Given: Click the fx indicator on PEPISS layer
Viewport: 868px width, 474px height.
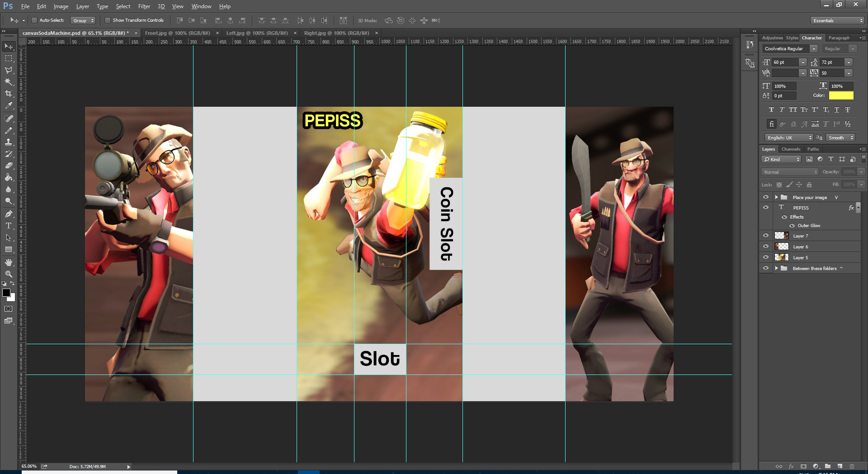Looking at the screenshot, I should tap(851, 208).
